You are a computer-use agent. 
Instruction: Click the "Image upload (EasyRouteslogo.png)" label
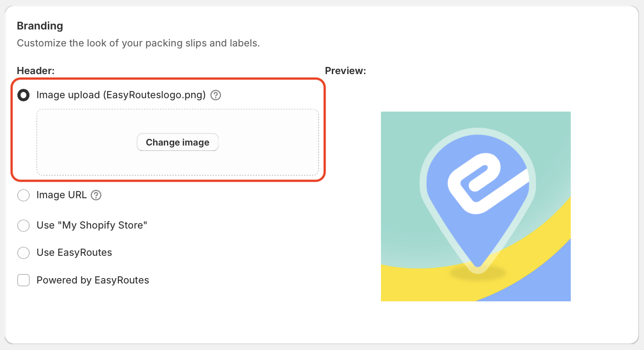tap(121, 95)
